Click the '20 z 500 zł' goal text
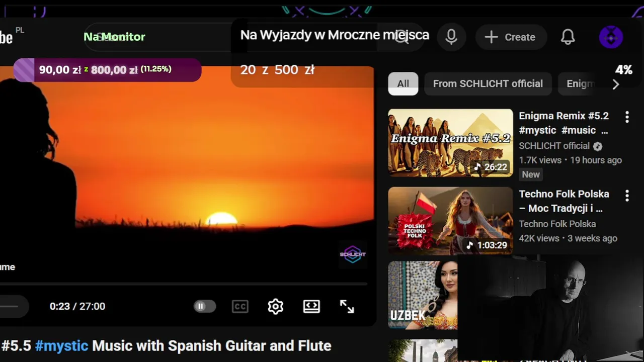 (277, 70)
